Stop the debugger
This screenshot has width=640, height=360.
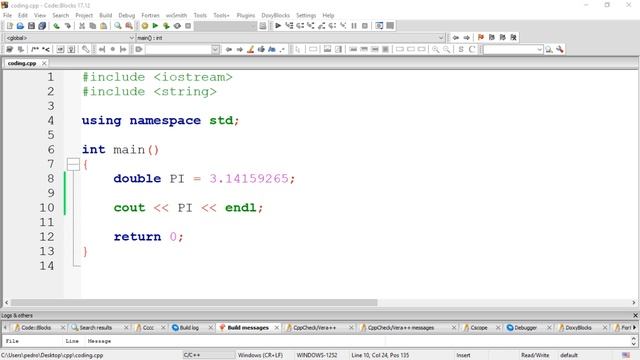click(x=365, y=26)
